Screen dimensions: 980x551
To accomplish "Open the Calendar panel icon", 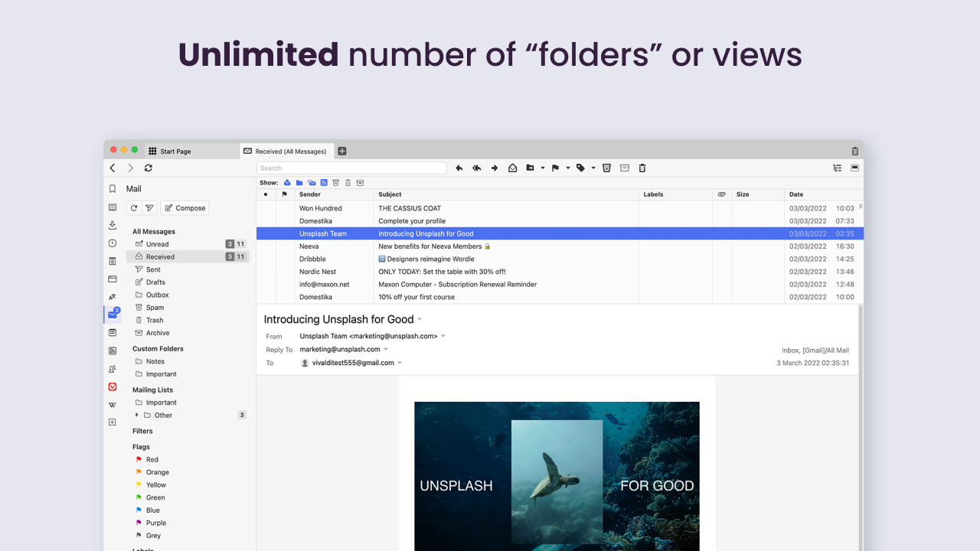I will pos(113,332).
